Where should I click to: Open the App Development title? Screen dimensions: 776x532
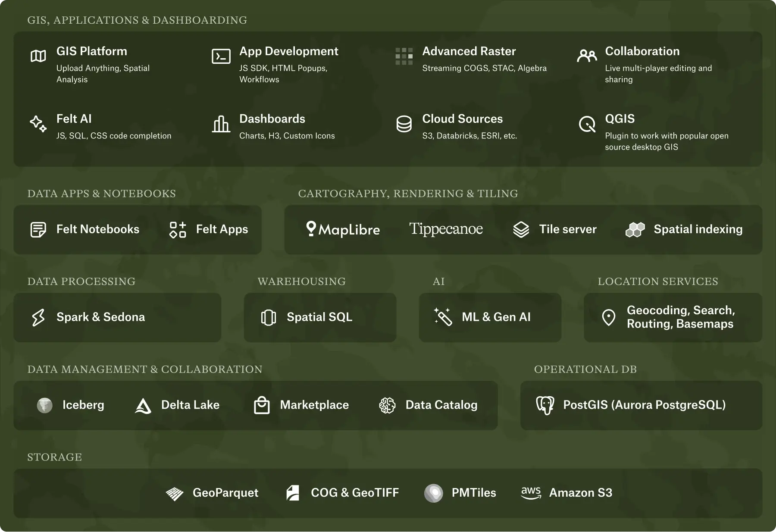click(289, 51)
